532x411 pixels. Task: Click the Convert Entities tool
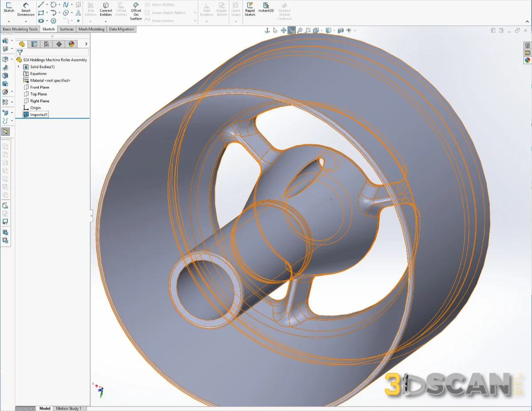(106, 9)
